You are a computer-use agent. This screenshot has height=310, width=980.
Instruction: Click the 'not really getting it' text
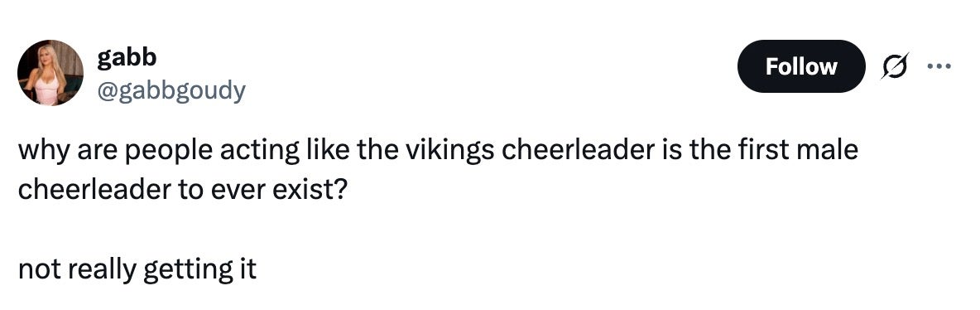click(137, 270)
